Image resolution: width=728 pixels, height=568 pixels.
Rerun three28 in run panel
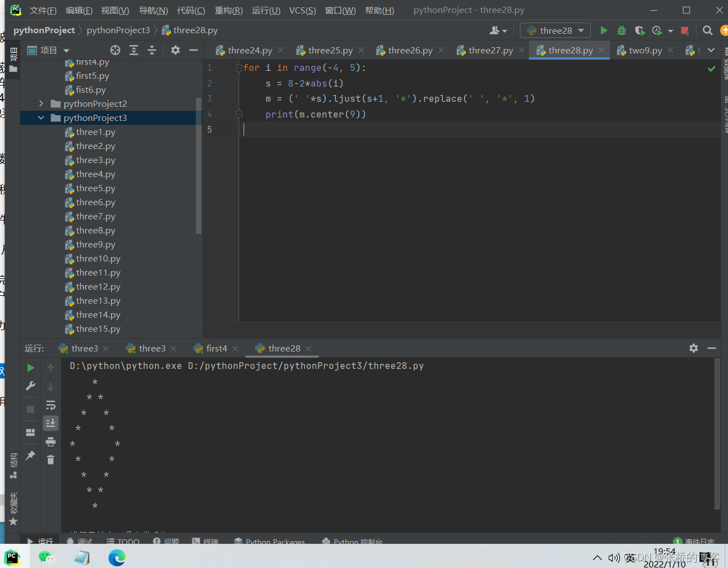pos(30,368)
